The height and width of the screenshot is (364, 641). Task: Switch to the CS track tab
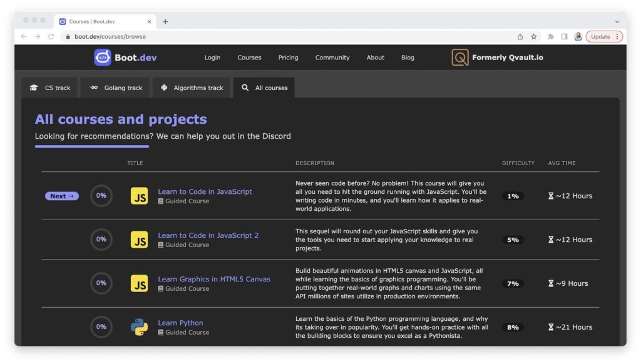[49, 88]
